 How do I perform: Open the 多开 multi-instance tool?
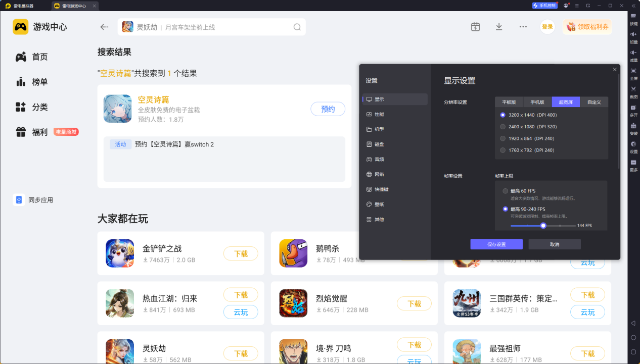point(633,110)
